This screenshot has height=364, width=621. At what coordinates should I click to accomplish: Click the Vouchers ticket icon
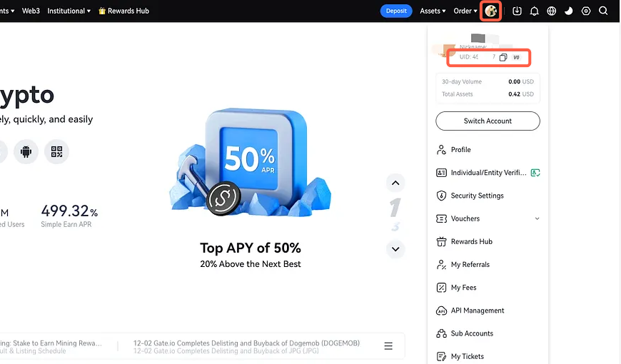click(441, 218)
